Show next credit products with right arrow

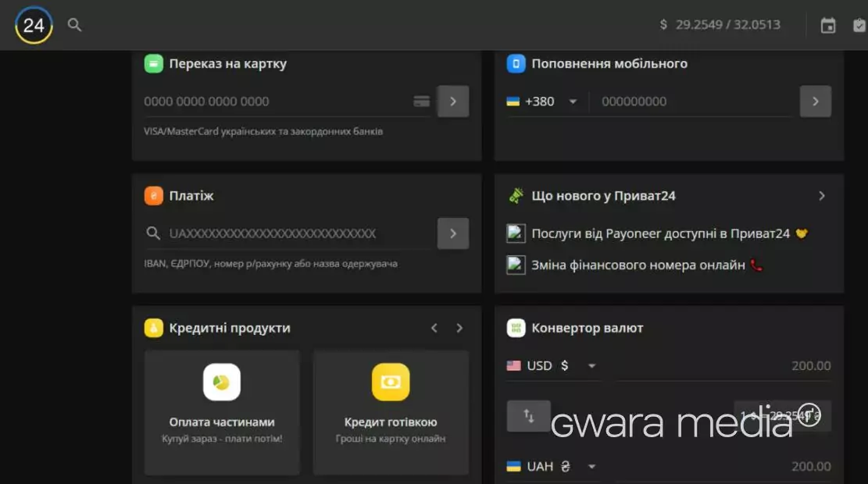[x=459, y=328]
